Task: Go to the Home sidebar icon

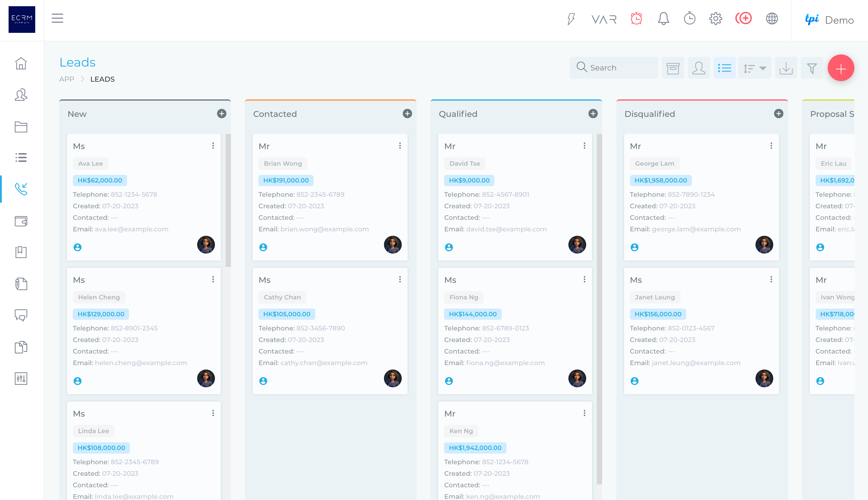Action: pos(21,64)
